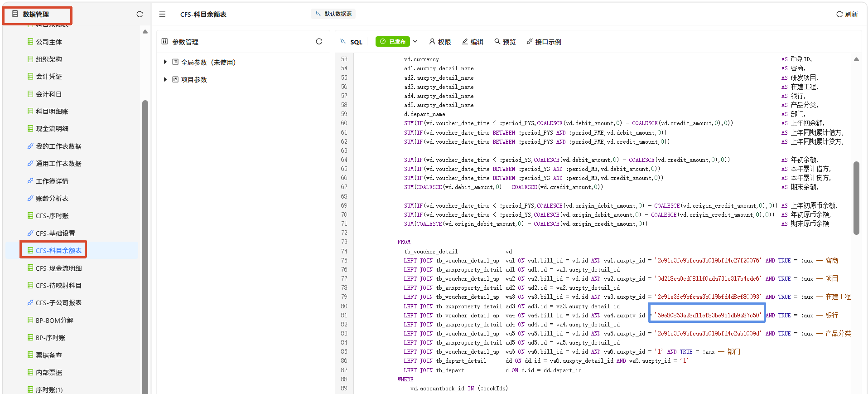Click the 编辑 edit option
Viewport: 868px width, 394px height.
pyautogui.click(x=473, y=42)
